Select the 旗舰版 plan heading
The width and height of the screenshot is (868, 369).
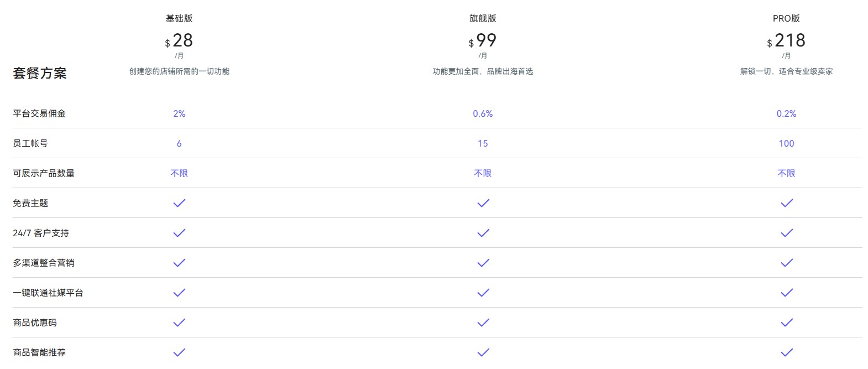(483, 18)
